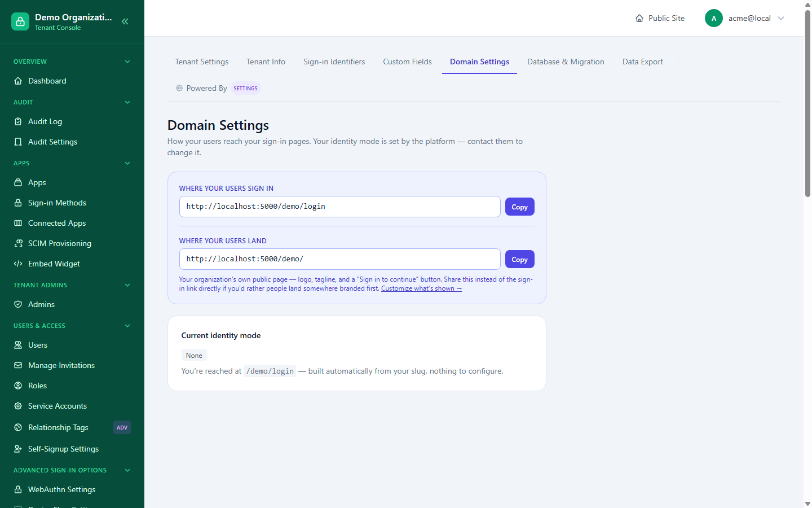Image resolution: width=812 pixels, height=508 pixels.
Task: Click the Admins shield icon
Action: pos(18,304)
